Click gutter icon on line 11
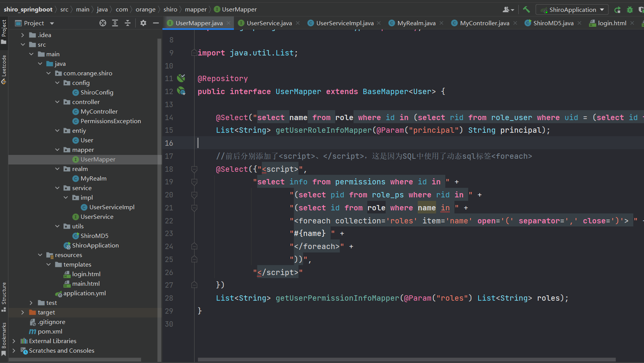The height and width of the screenshot is (363, 644). pos(181,78)
